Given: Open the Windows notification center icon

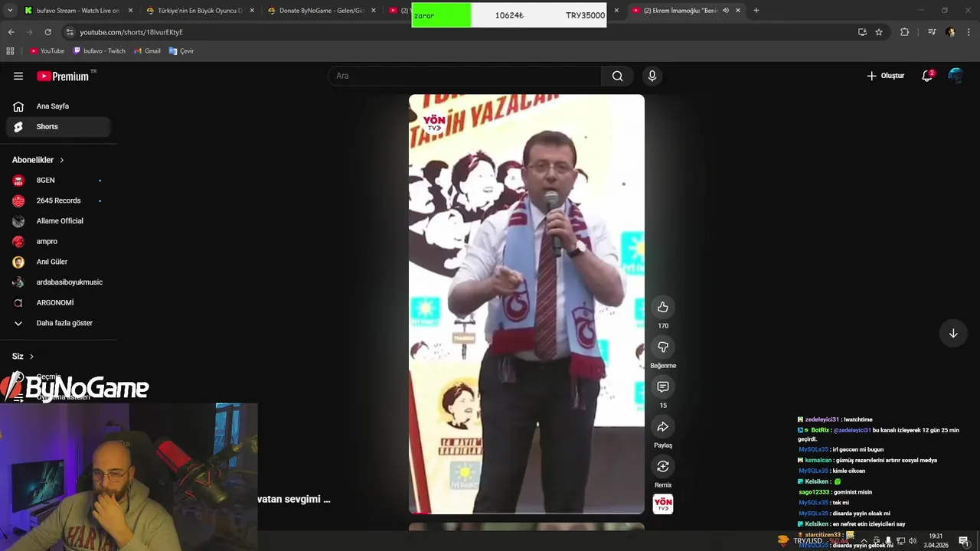Looking at the screenshot, I should click(963, 541).
